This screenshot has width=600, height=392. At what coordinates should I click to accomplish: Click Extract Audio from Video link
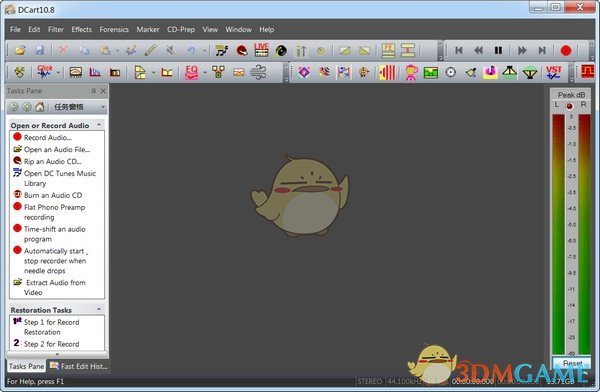click(55, 287)
